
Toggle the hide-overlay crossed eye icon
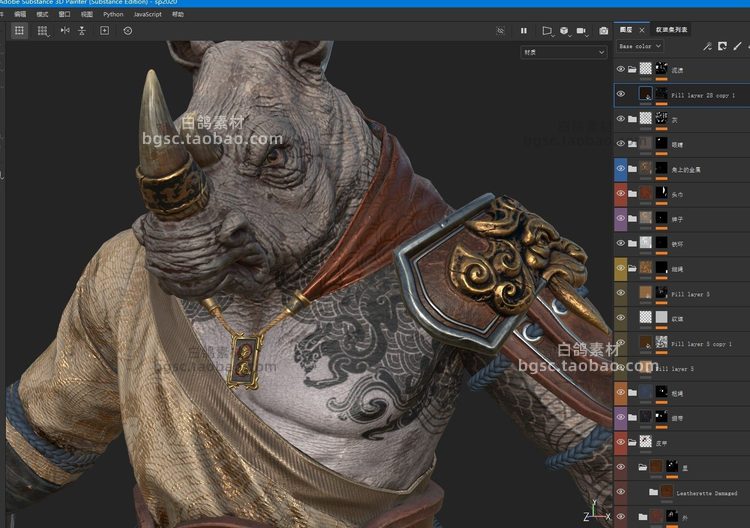(x=500, y=31)
